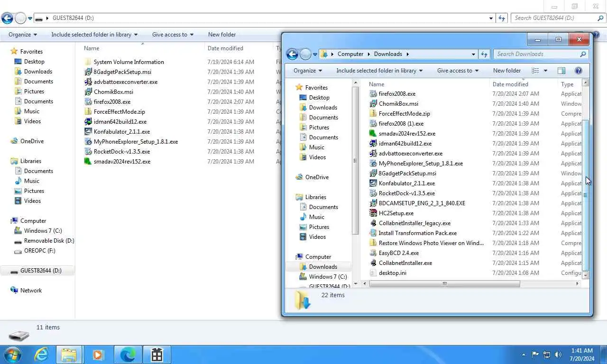Viewport: 607px width, 364px height.
Task: Click volume speaker icon in system tray
Action: pyautogui.click(x=558, y=354)
